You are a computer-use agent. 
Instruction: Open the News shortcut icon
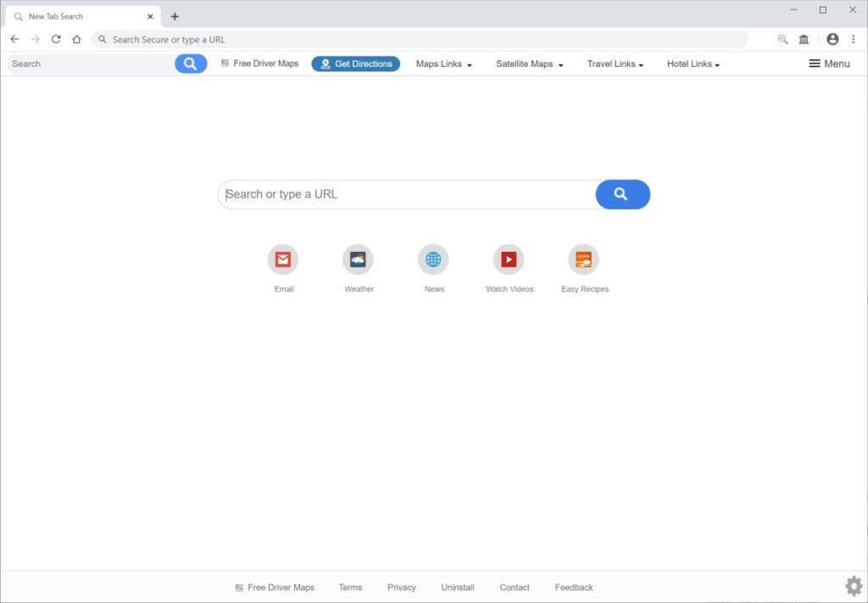tap(433, 260)
